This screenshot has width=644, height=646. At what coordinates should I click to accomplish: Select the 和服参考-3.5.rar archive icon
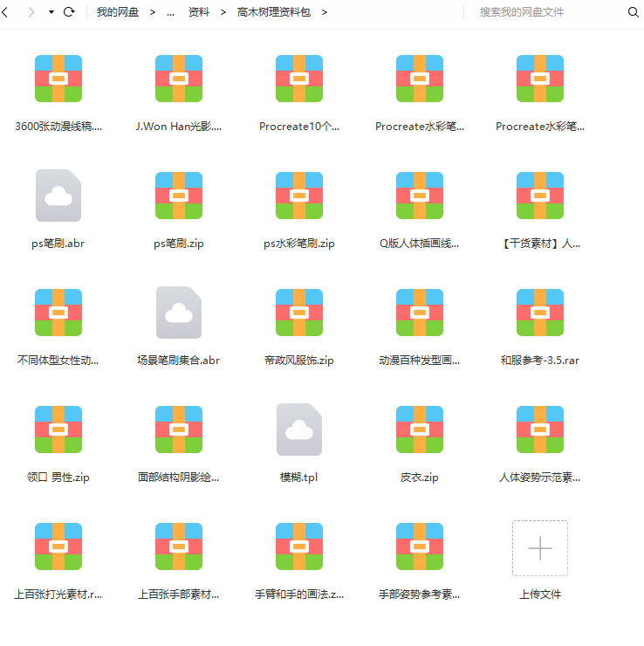click(x=539, y=313)
